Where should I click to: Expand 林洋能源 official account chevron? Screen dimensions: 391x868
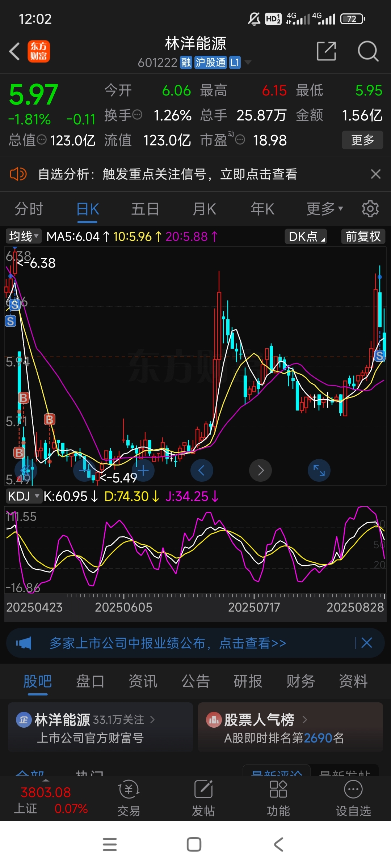[x=152, y=719]
